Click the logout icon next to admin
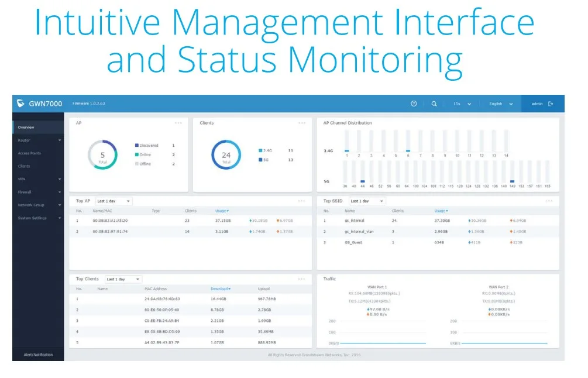This screenshot has height=378, width=588. (551, 104)
